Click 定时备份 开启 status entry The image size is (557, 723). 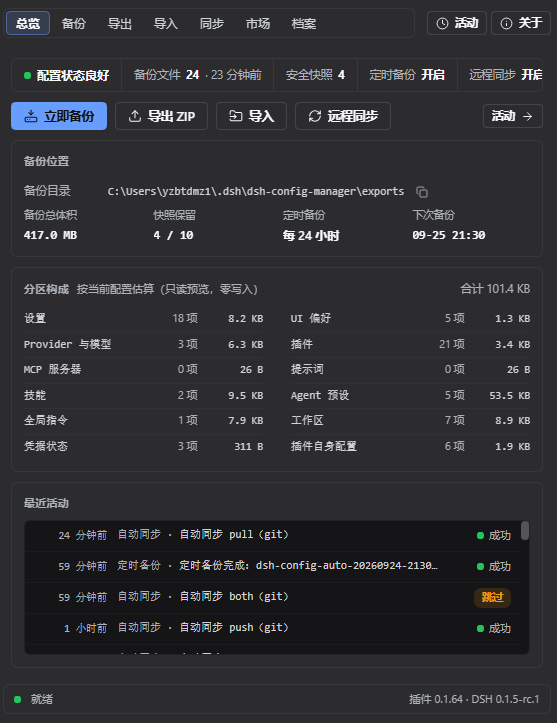click(x=407, y=75)
